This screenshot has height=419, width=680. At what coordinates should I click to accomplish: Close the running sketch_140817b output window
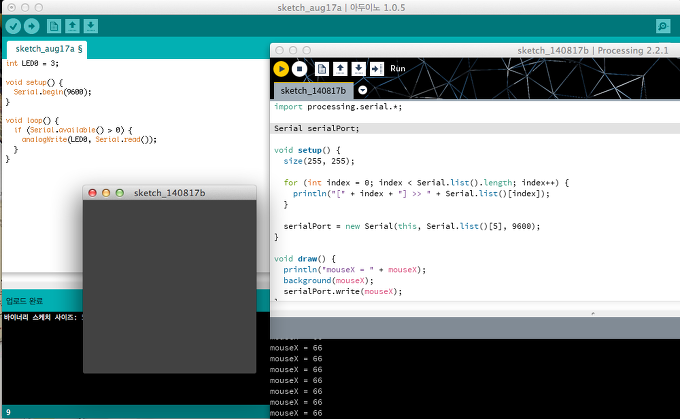92,193
